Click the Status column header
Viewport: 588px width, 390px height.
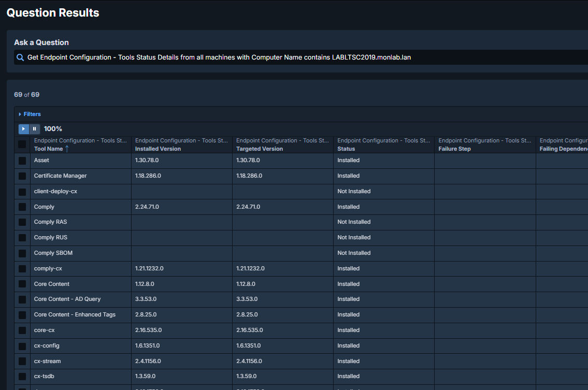click(346, 149)
